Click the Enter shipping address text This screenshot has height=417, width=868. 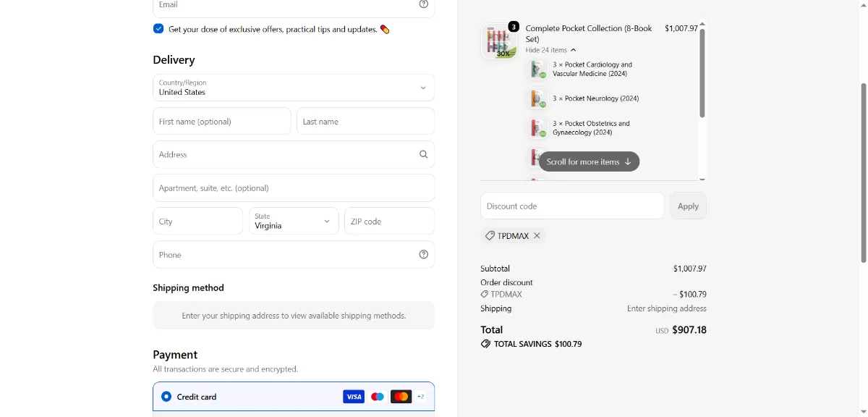tap(667, 308)
